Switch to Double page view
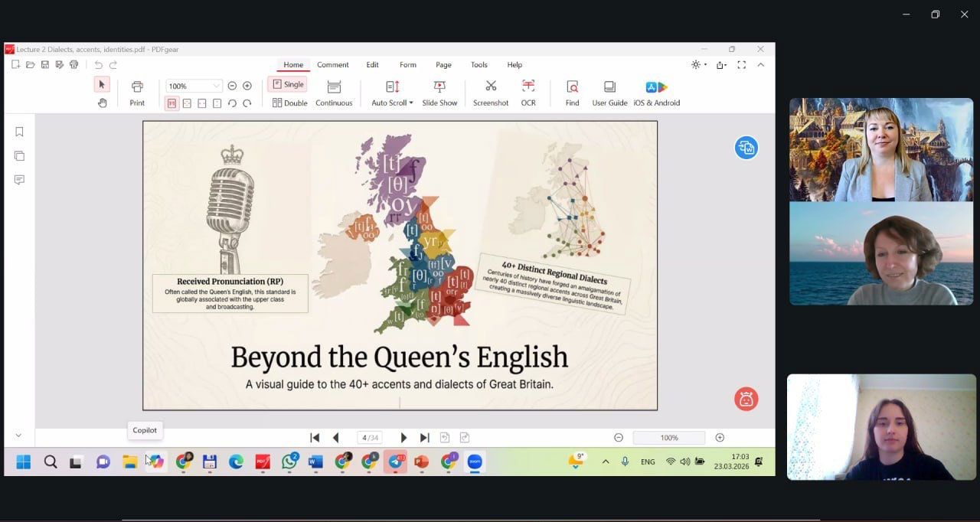 (x=289, y=103)
